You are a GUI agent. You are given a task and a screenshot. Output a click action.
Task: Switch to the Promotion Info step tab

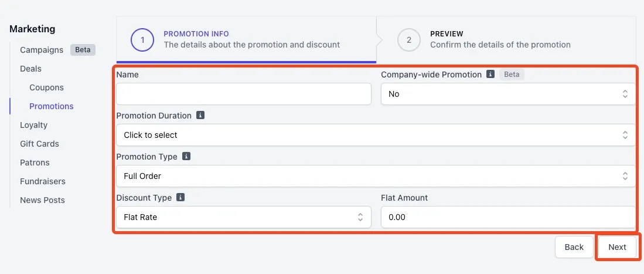(x=247, y=39)
